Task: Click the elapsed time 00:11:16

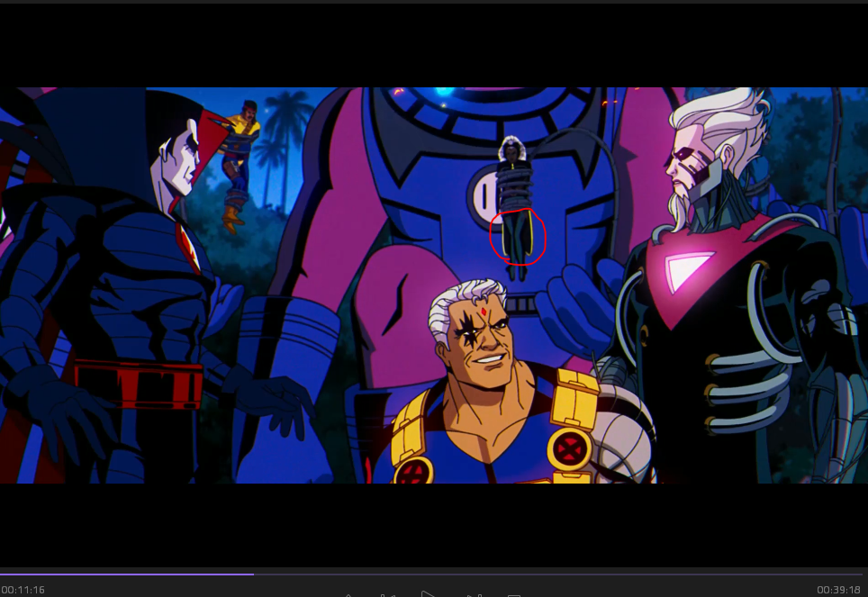Action: click(x=23, y=590)
